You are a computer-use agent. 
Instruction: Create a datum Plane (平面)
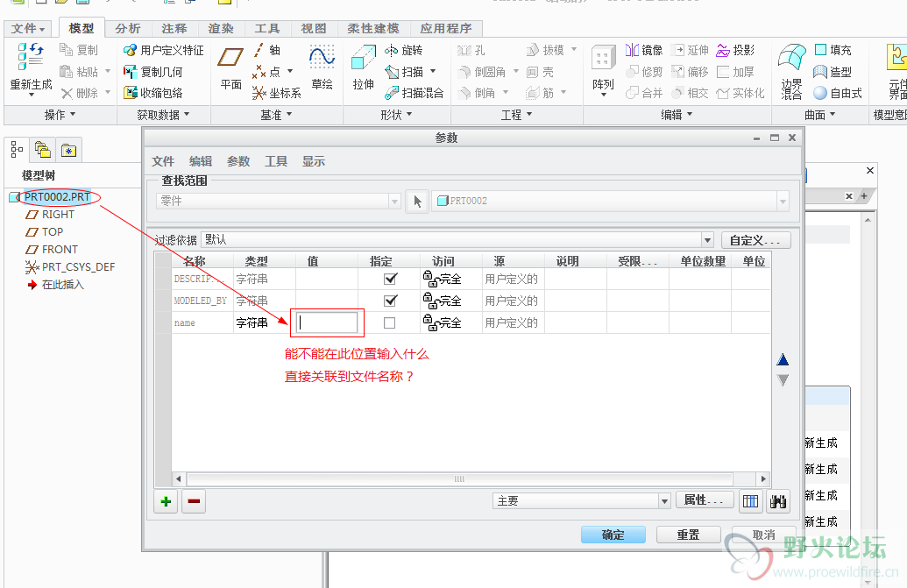tap(230, 68)
